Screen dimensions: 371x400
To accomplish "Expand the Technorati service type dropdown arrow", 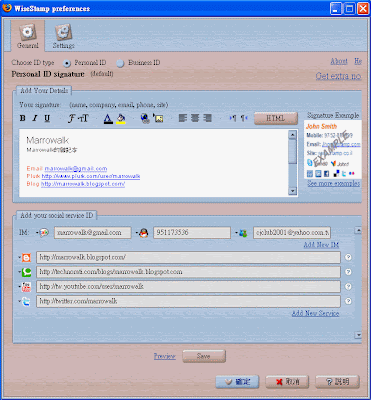I will click(19, 272).
